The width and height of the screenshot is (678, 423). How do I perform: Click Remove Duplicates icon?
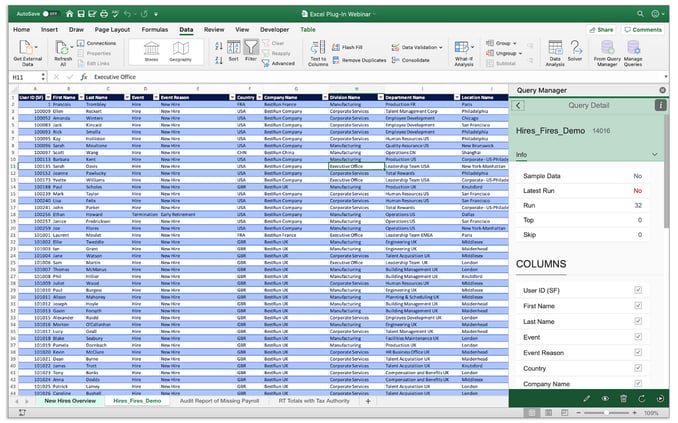(336, 60)
